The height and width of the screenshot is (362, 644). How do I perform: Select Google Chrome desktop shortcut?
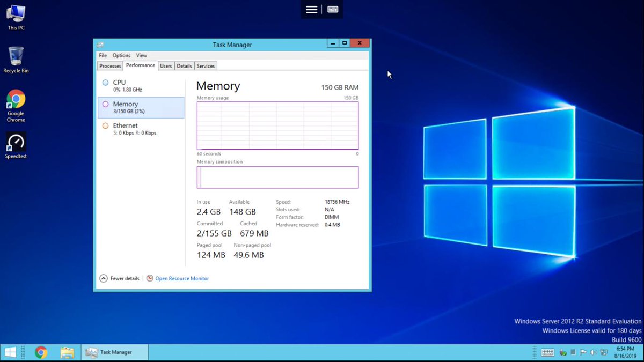pos(16,106)
